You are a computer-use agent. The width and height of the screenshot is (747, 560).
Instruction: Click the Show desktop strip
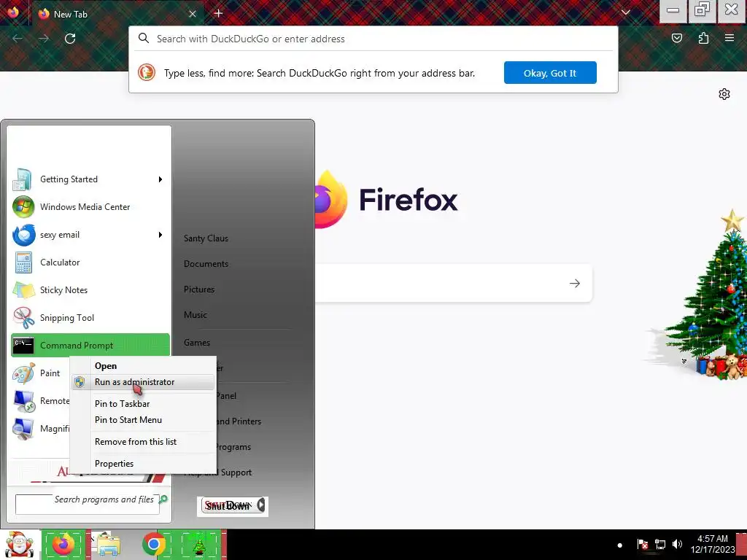(742, 545)
